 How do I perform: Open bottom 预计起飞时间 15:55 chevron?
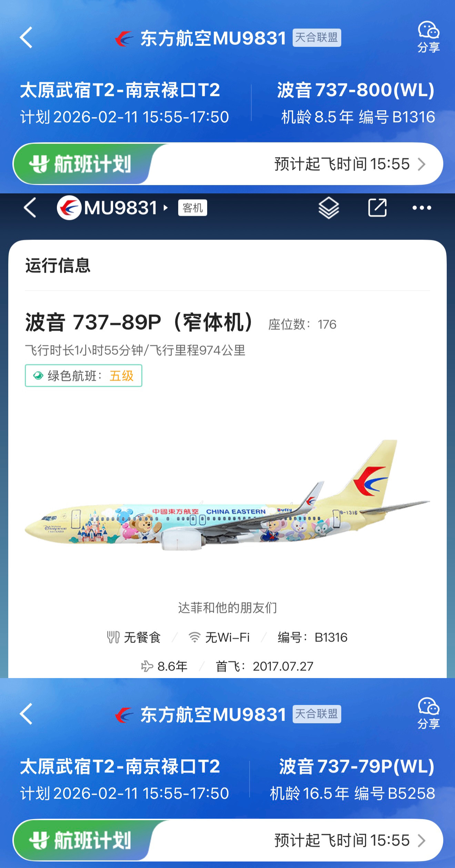tap(422, 840)
